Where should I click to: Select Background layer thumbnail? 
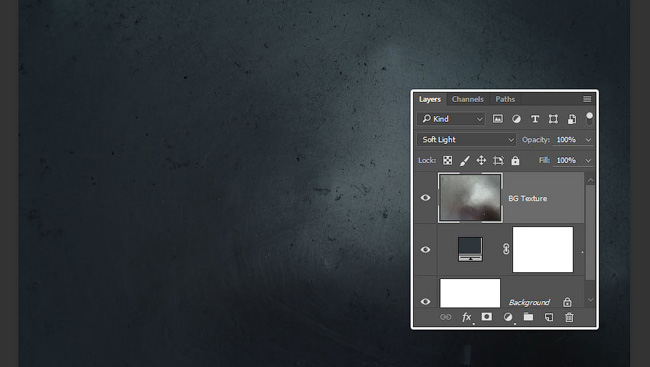tap(470, 293)
